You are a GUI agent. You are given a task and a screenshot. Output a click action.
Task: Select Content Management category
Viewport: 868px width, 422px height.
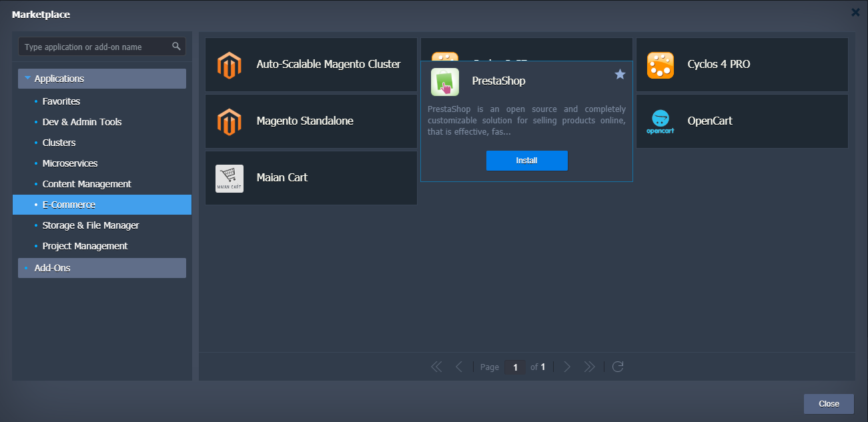pos(87,184)
